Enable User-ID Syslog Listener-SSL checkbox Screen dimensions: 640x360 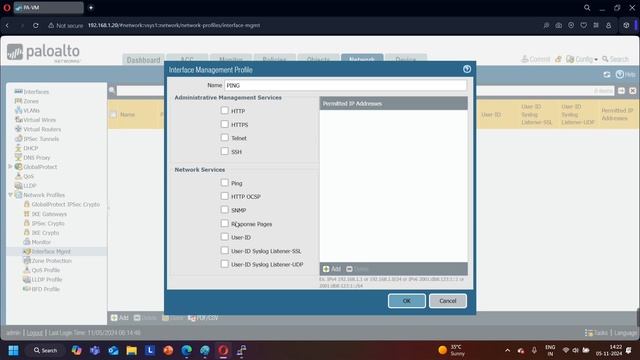(x=224, y=250)
